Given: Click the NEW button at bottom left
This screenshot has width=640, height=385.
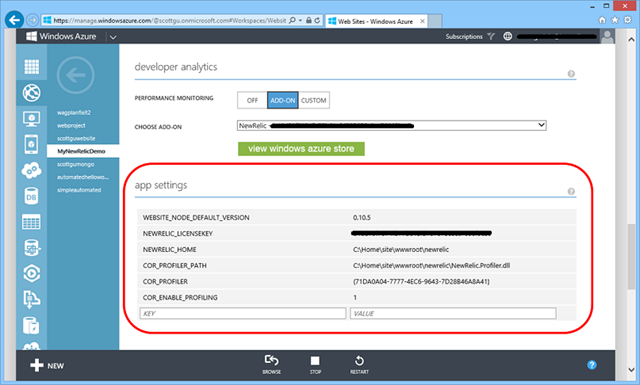Looking at the screenshot, I should (x=47, y=365).
